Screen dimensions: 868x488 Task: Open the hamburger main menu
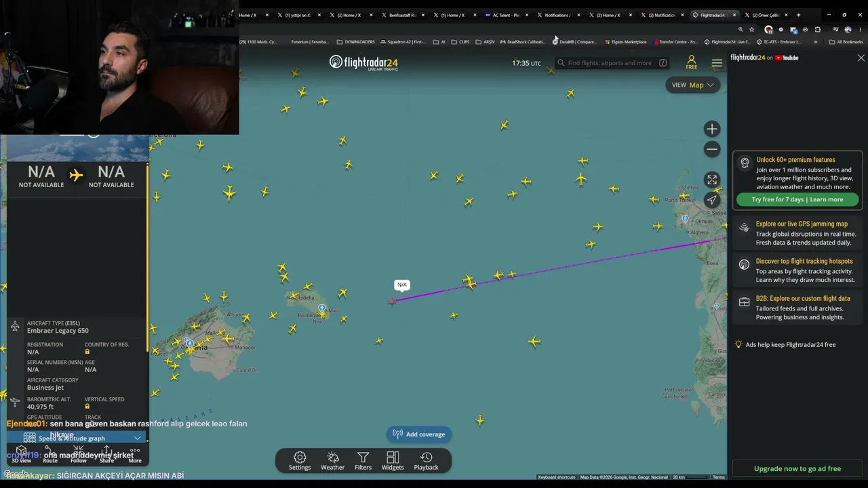pyautogui.click(x=717, y=63)
